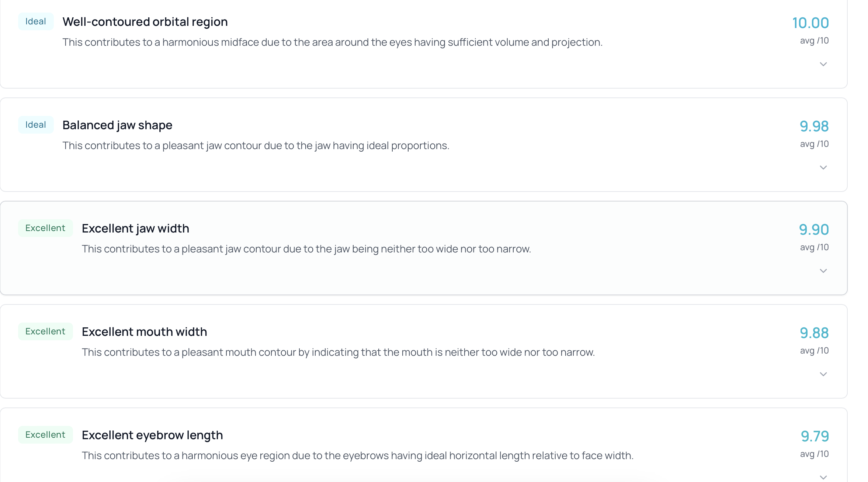The image size is (868, 482).
Task: Open the Balanced jaw shape title
Action: 117,125
